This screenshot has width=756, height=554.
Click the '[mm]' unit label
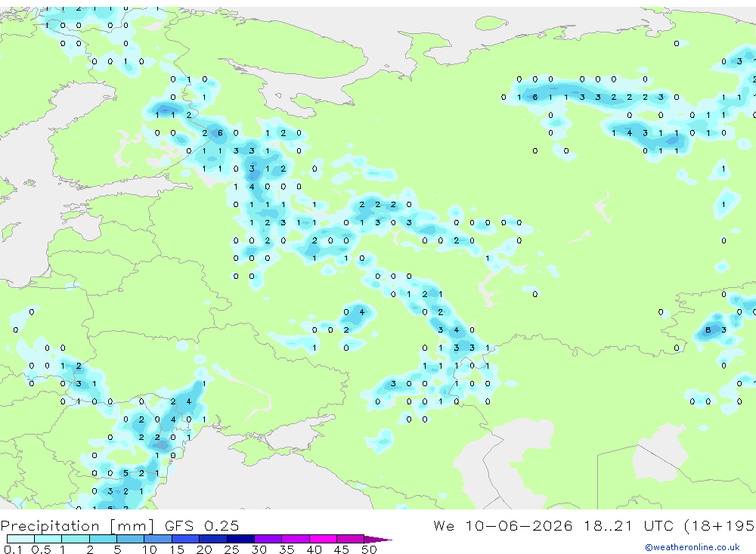point(132,526)
